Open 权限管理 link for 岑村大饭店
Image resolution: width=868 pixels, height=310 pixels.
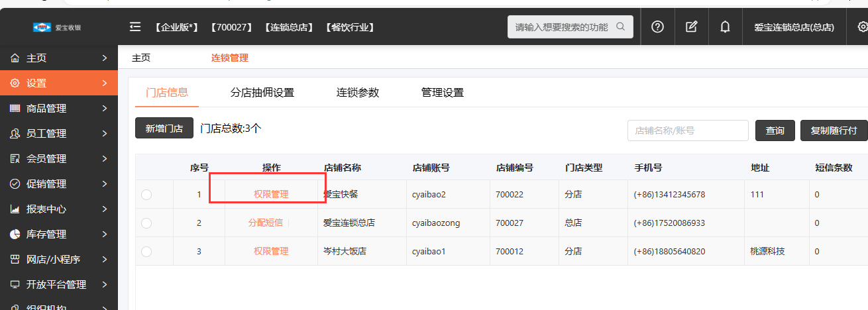tap(271, 252)
